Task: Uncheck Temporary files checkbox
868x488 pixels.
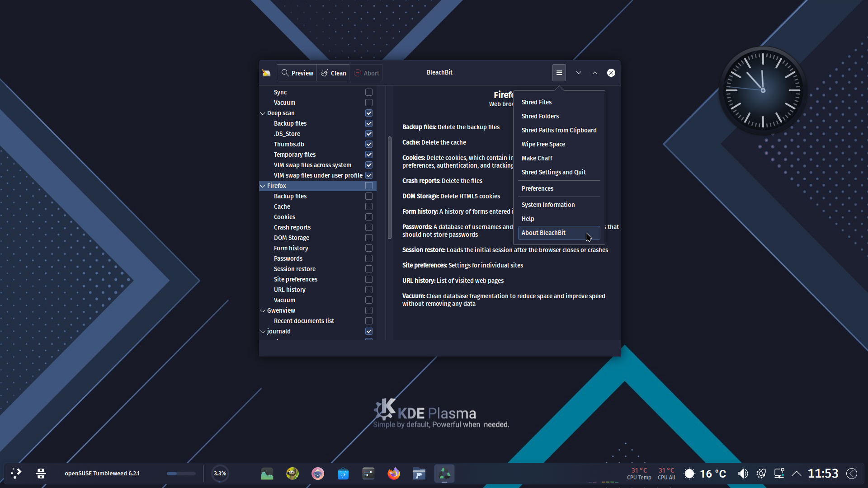Action: pos(369,155)
